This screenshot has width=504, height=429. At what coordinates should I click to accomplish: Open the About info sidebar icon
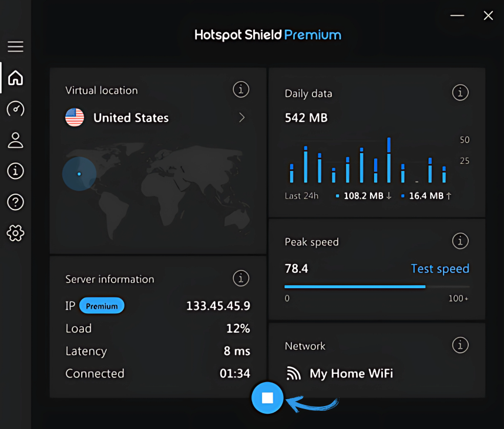pos(15,171)
